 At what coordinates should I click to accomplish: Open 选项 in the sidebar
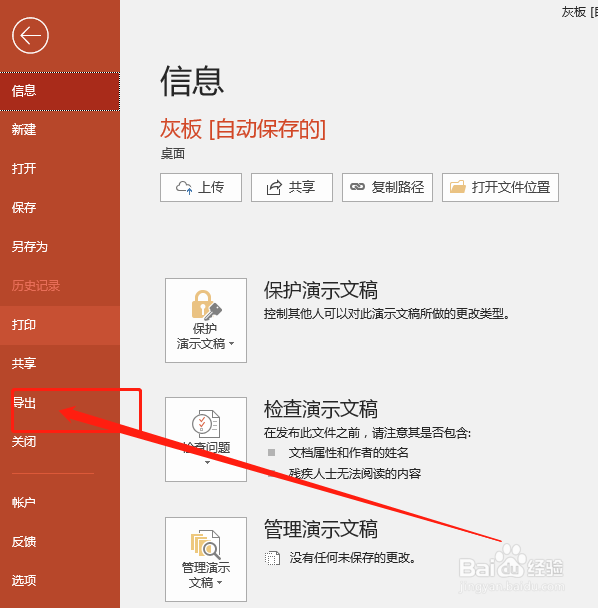[60, 580]
